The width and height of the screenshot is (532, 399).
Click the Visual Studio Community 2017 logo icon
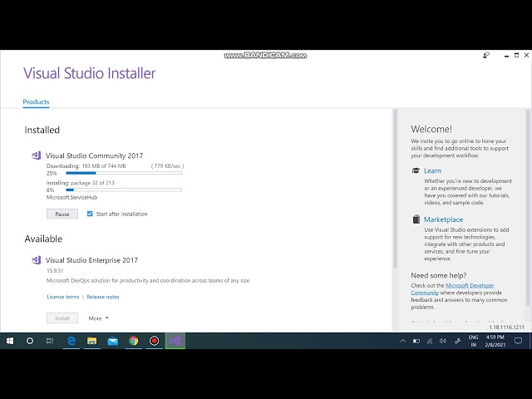(37, 155)
